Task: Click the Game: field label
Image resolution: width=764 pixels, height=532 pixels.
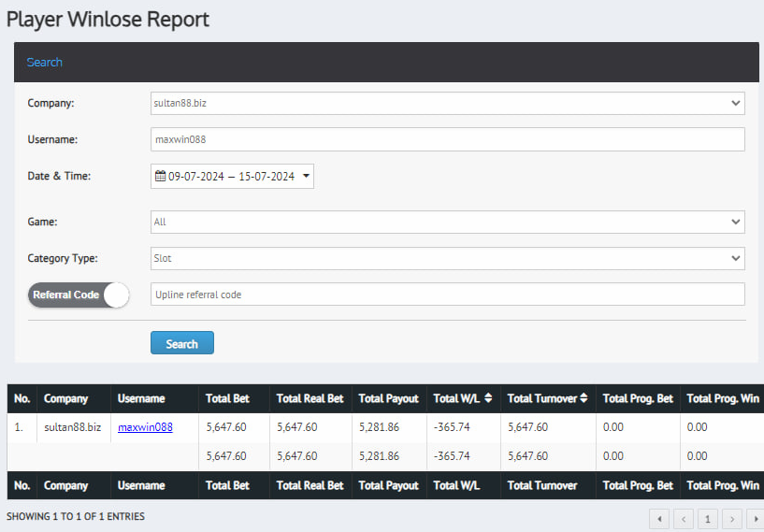Action: (42, 222)
